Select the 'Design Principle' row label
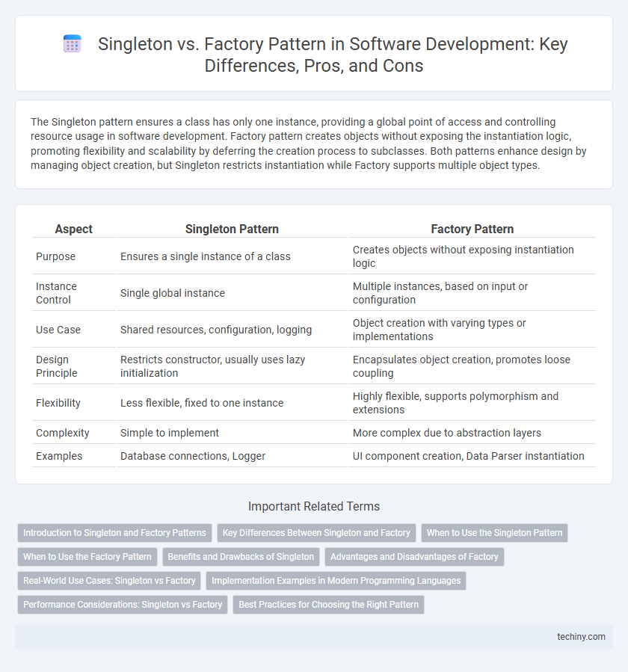 pos(57,366)
